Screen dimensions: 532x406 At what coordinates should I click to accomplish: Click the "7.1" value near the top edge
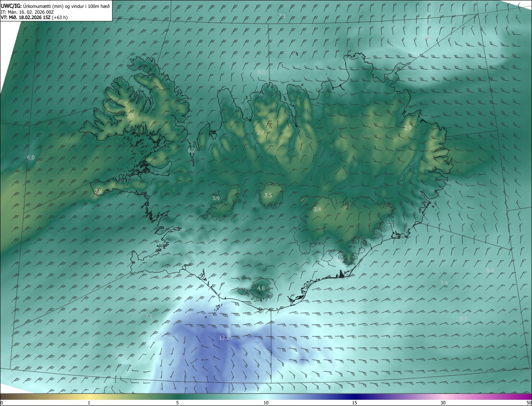pyautogui.click(x=282, y=16)
